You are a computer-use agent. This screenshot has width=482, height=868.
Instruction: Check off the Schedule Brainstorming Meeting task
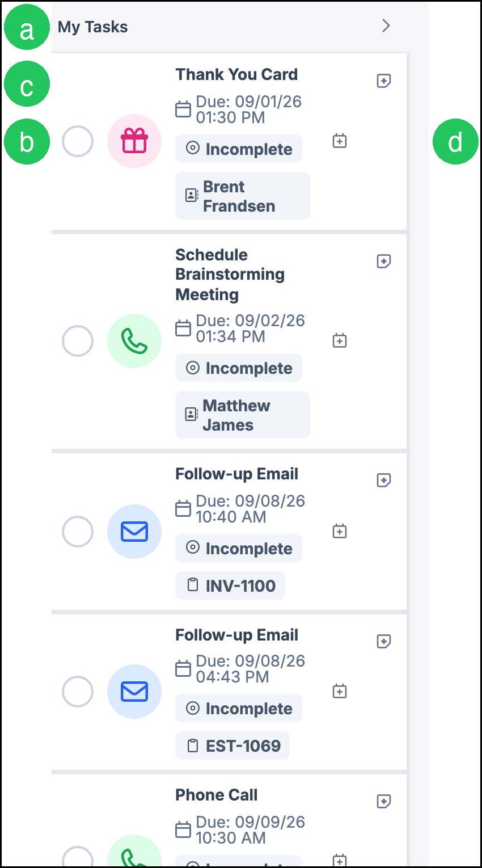[x=78, y=341]
